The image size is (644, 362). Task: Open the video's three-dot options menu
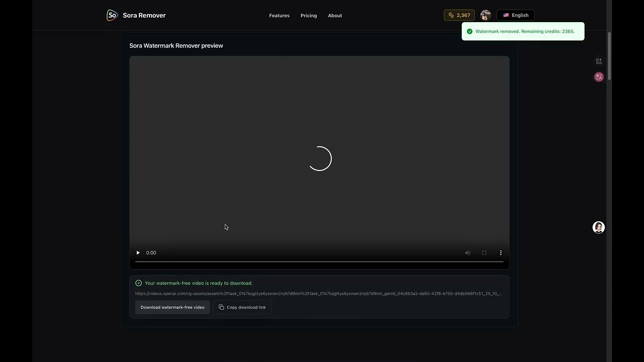pyautogui.click(x=501, y=253)
